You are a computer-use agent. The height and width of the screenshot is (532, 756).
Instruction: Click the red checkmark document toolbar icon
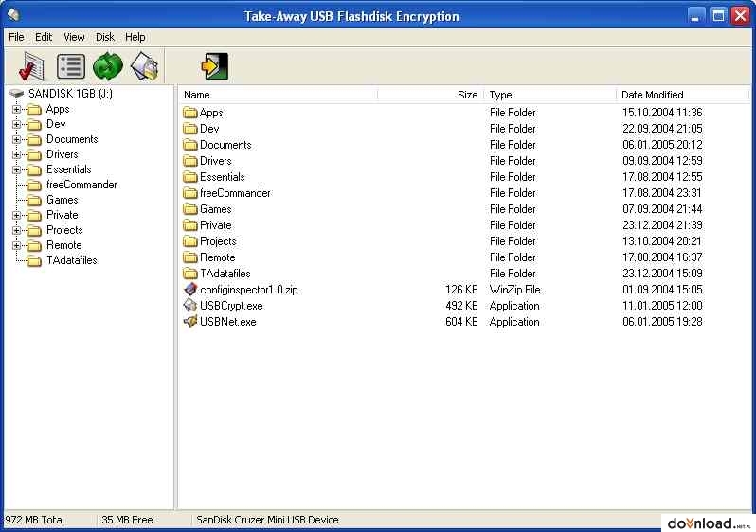[32, 66]
